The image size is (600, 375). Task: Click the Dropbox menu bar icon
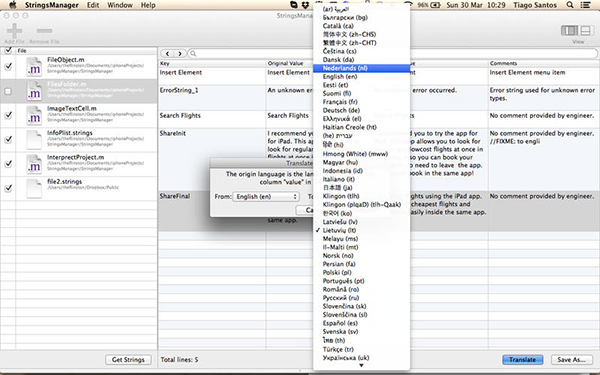(x=305, y=5)
